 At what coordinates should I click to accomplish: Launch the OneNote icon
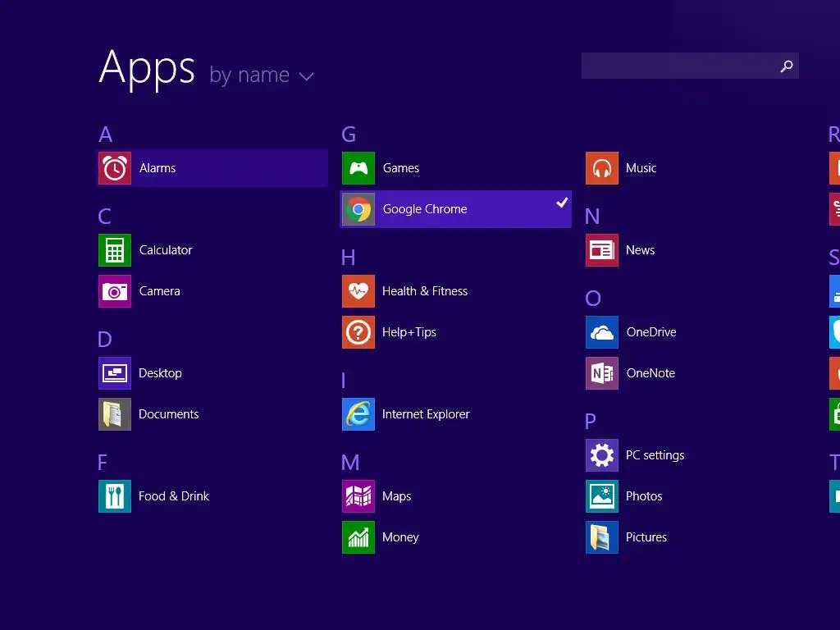pos(602,373)
